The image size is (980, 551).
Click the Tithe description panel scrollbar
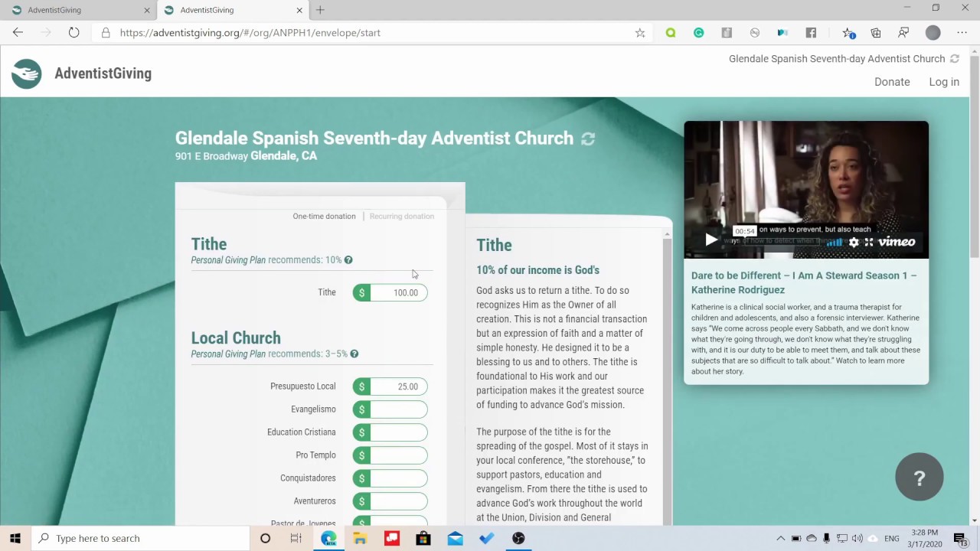tap(668, 377)
